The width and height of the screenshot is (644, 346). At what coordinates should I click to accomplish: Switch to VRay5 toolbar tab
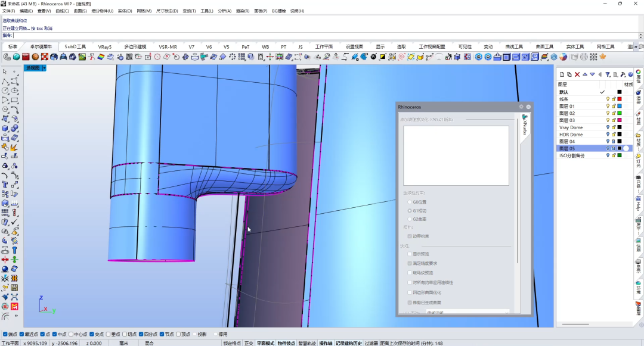[105, 46]
